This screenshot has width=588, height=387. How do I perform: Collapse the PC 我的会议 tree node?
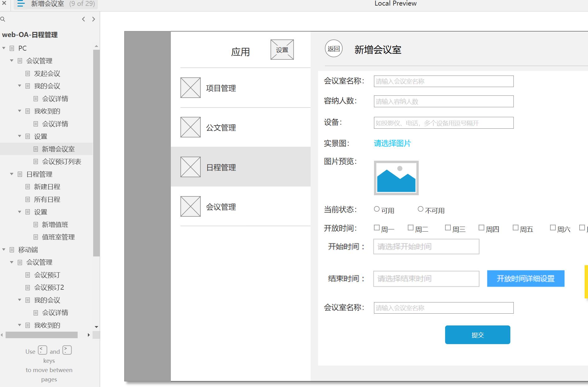pyautogui.click(x=20, y=86)
